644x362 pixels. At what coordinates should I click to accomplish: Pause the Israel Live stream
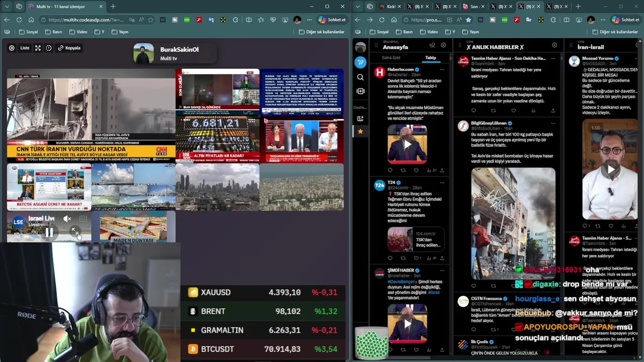49,232
